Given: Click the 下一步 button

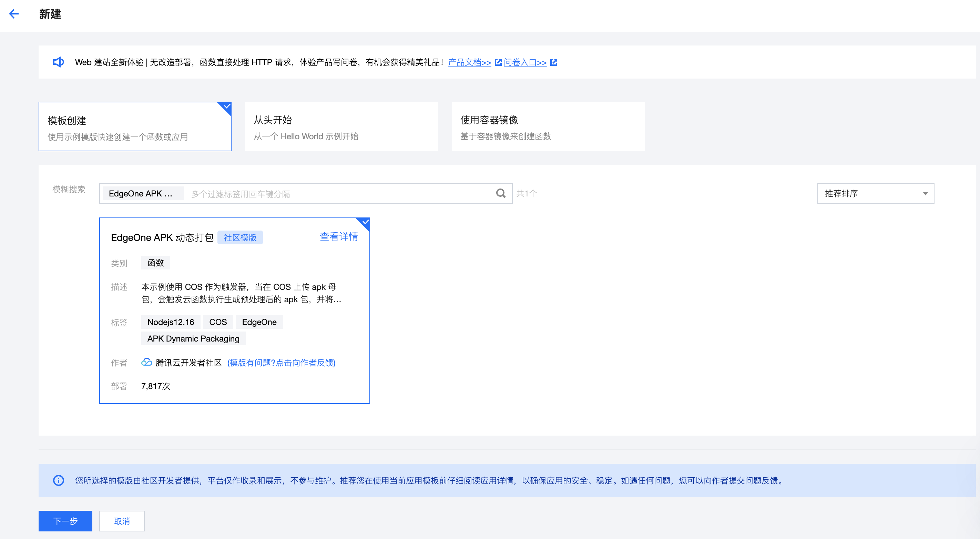Looking at the screenshot, I should (x=65, y=521).
